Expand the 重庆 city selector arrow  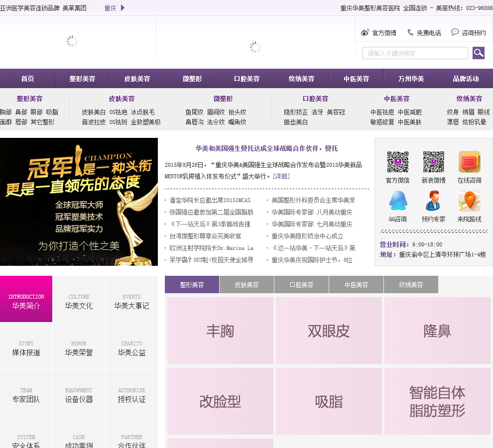coord(123,8)
